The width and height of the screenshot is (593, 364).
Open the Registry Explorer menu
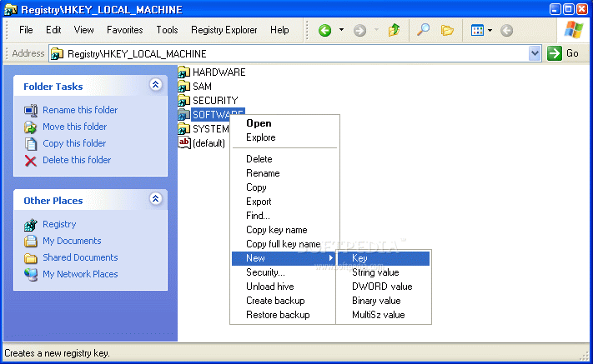coord(224,30)
